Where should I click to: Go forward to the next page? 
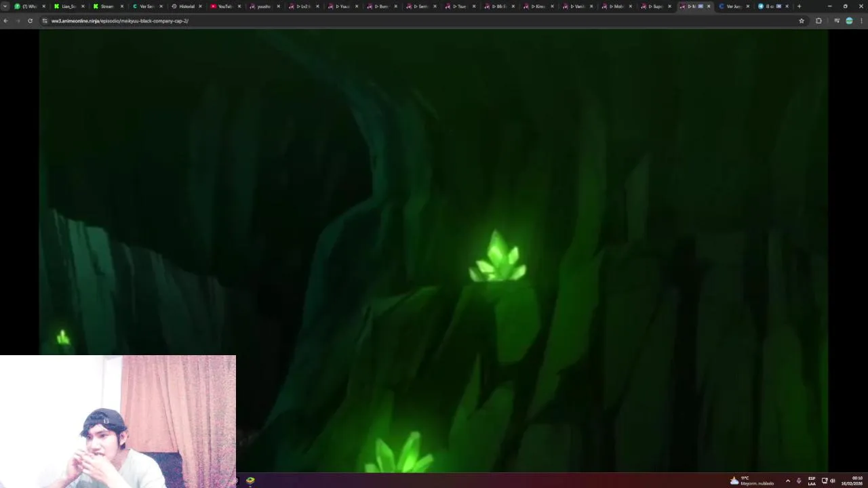(x=18, y=21)
